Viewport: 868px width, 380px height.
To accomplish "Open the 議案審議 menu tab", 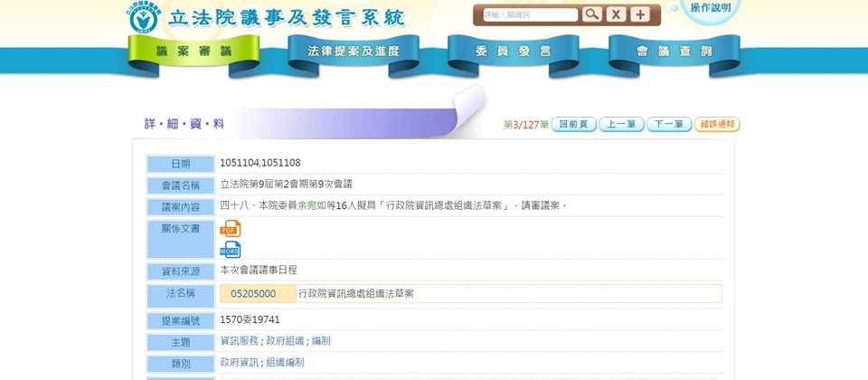I will point(193,51).
